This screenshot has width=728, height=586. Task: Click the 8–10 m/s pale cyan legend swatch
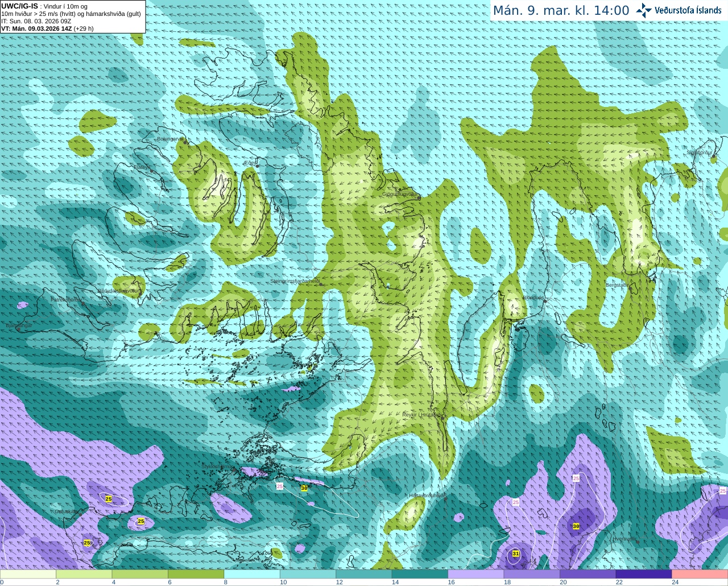point(252,574)
